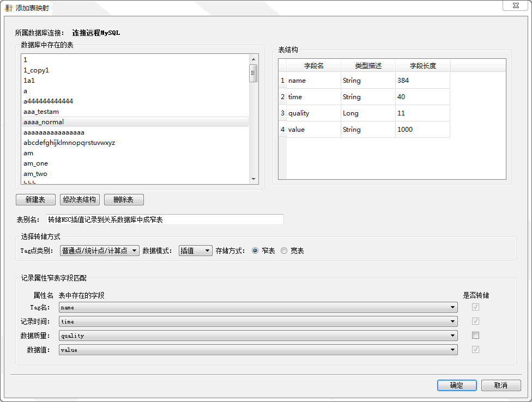Click the 新建表 button
This screenshot has height=402, width=532.
35,200
